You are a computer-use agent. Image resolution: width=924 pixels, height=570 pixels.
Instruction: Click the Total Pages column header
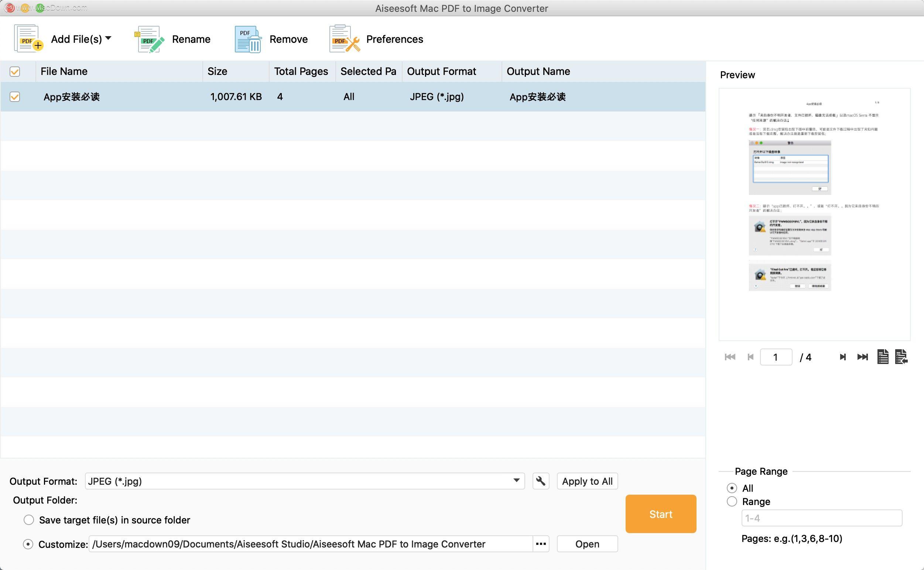[x=302, y=71]
